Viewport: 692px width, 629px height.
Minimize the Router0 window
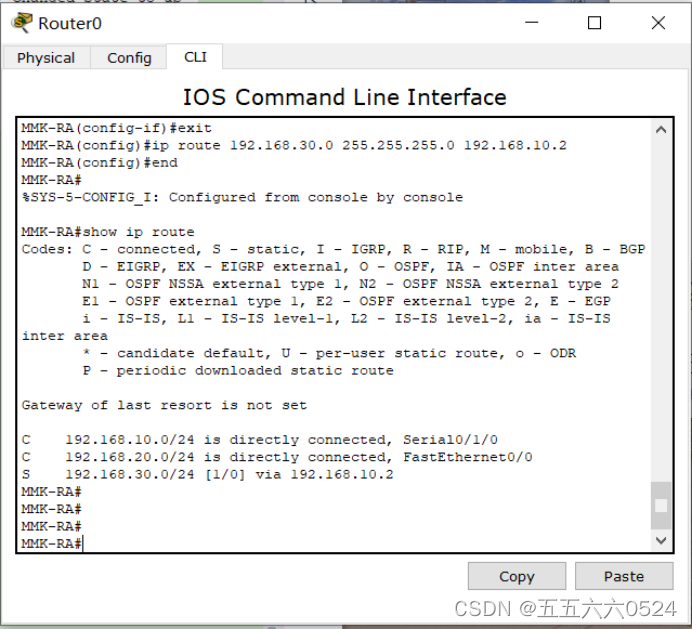531,23
